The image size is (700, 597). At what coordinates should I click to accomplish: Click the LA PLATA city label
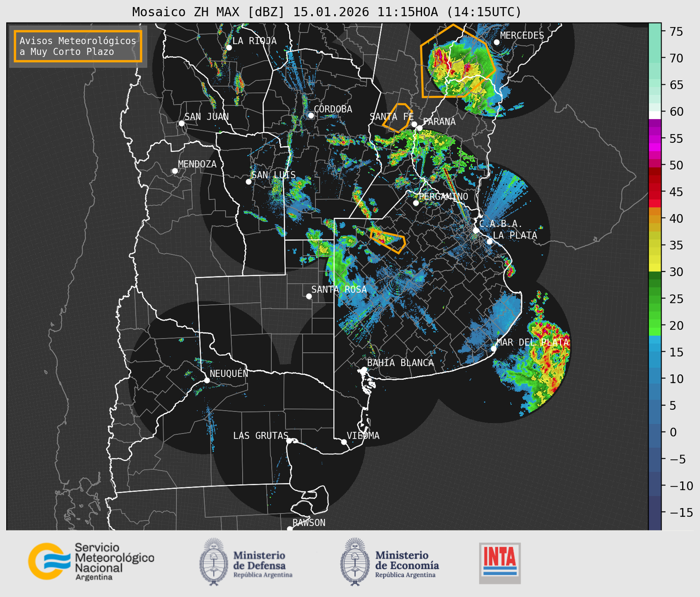515,235
